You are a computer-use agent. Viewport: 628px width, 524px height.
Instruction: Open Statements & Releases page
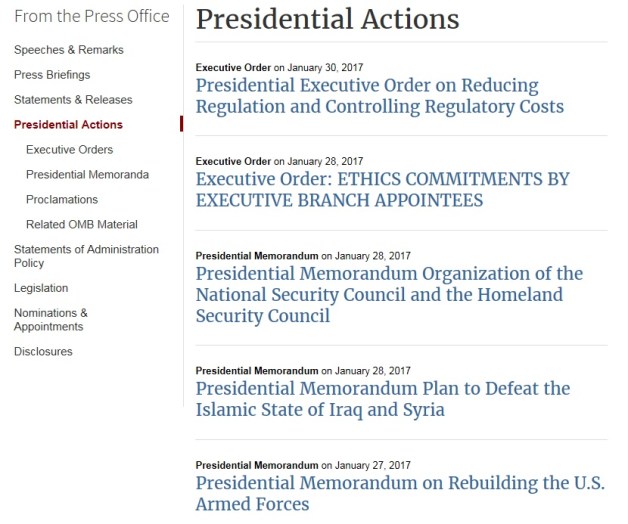point(73,100)
